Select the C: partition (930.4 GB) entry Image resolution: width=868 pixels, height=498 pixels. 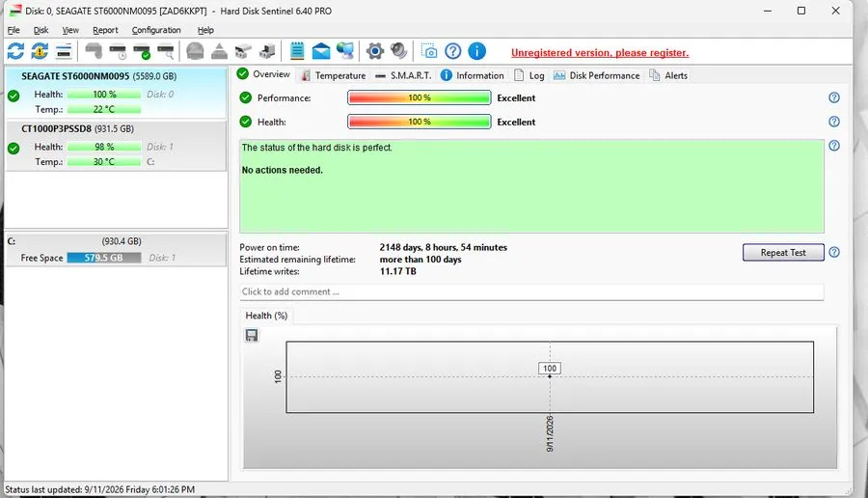(117, 250)
